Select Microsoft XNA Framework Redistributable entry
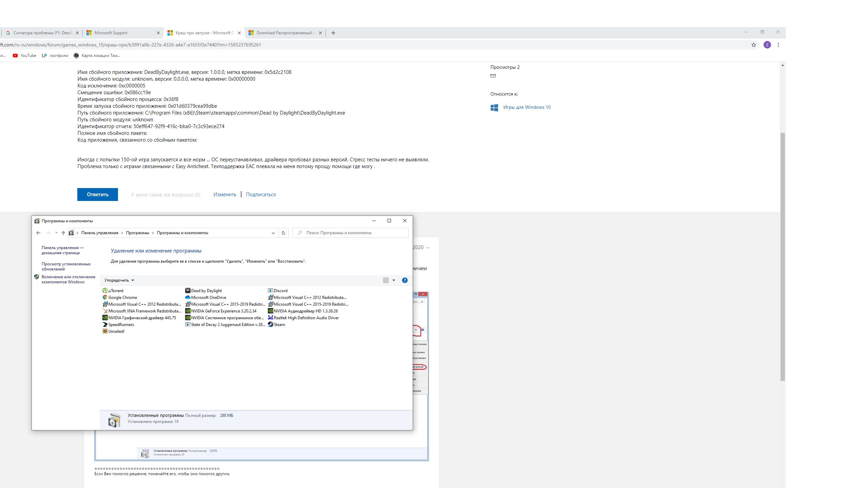868x488 pixels. click(142, 311)
